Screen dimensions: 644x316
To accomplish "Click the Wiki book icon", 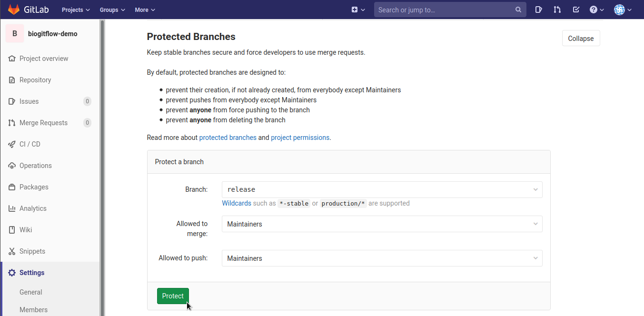I will [x=12, y=230].
